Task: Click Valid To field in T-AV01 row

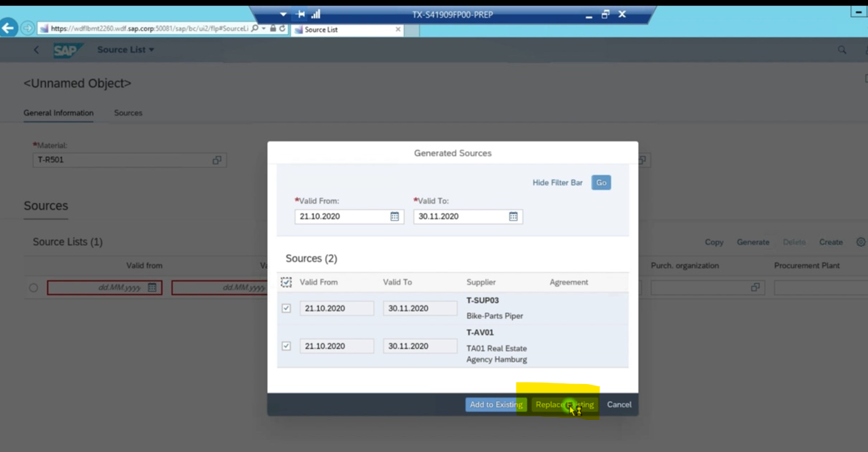Action: (x=420, y=346)
